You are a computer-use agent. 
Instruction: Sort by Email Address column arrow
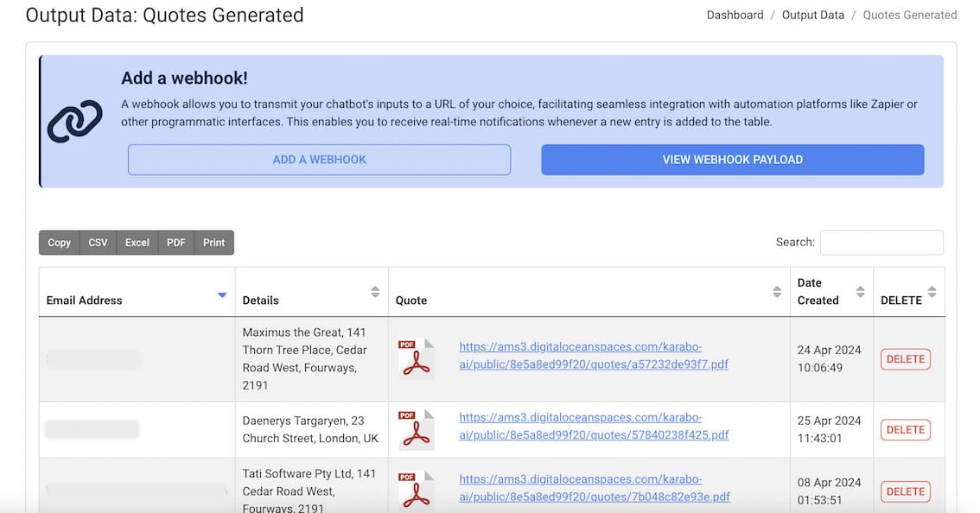pyautogui.click(x=222, y=295)
